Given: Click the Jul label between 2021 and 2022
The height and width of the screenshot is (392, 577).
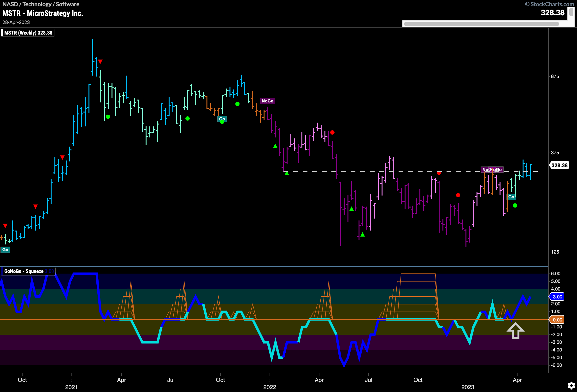Looking at the screenshot, I should coord(171,380).
